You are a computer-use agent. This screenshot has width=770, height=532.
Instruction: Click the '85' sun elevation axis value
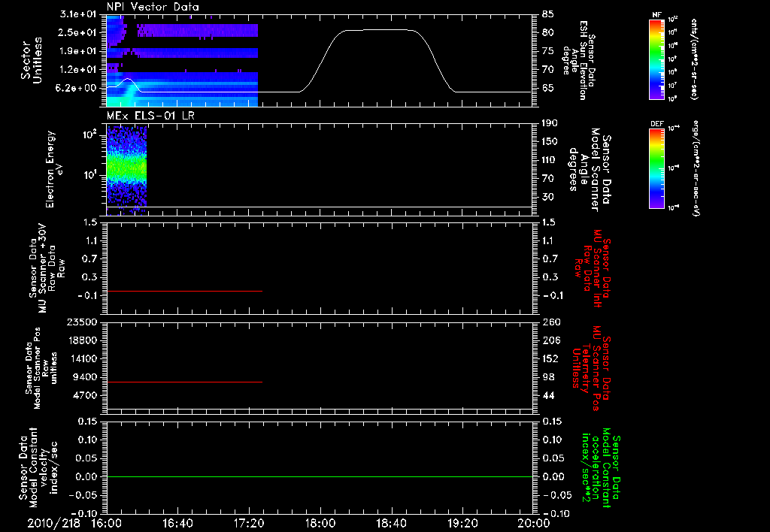click(548, 14)
